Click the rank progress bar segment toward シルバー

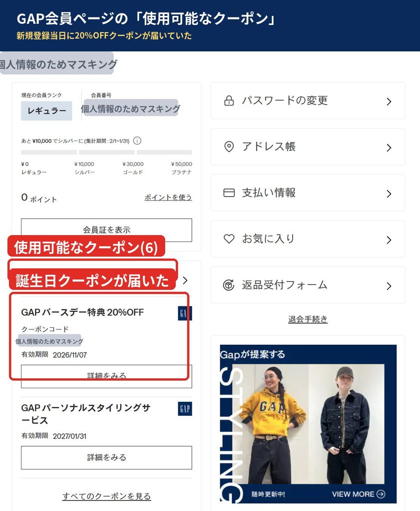point(49,152)
